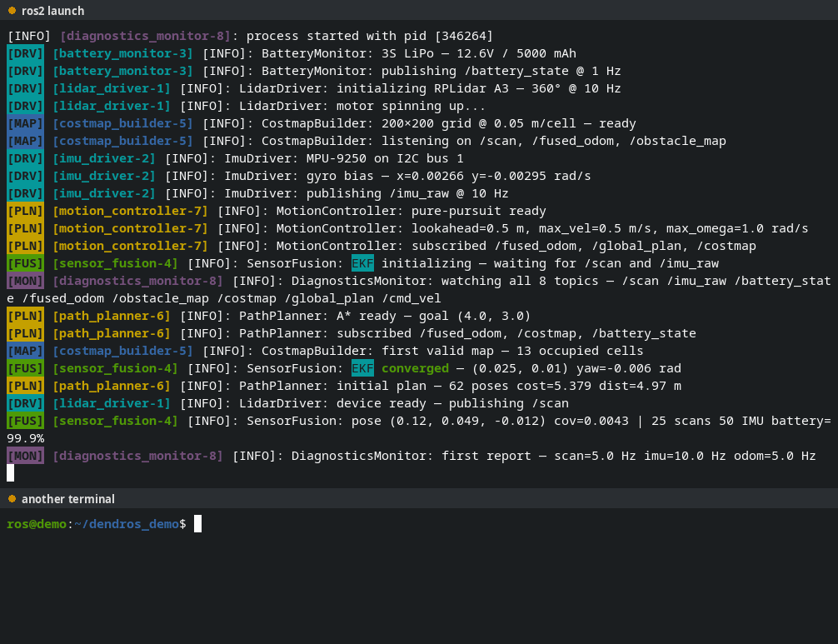Click '[battery_monitor-3]' on the '/battery_state @ 1 Hz' line
Screen dimensions: 838x644
pos(123,71)
